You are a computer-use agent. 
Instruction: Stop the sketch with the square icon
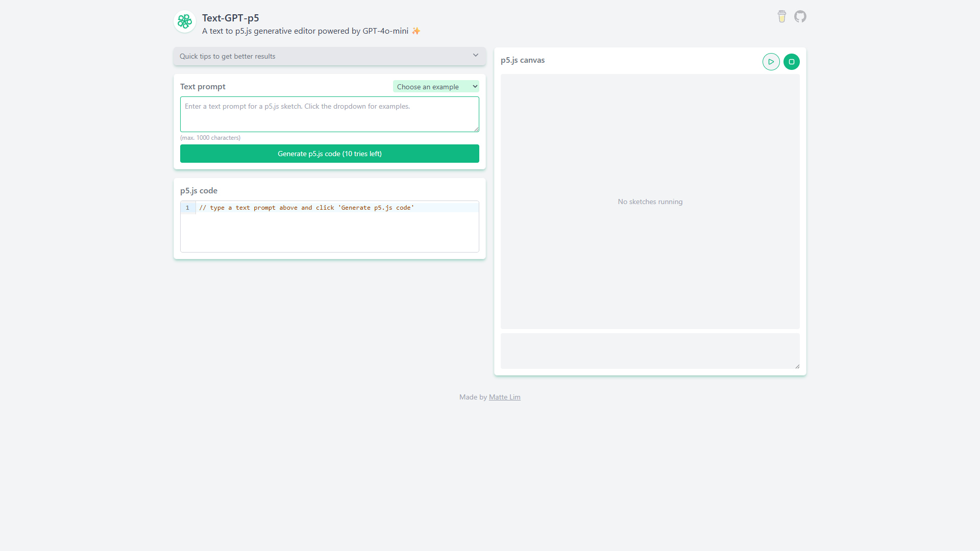click(x=792, y=62)
